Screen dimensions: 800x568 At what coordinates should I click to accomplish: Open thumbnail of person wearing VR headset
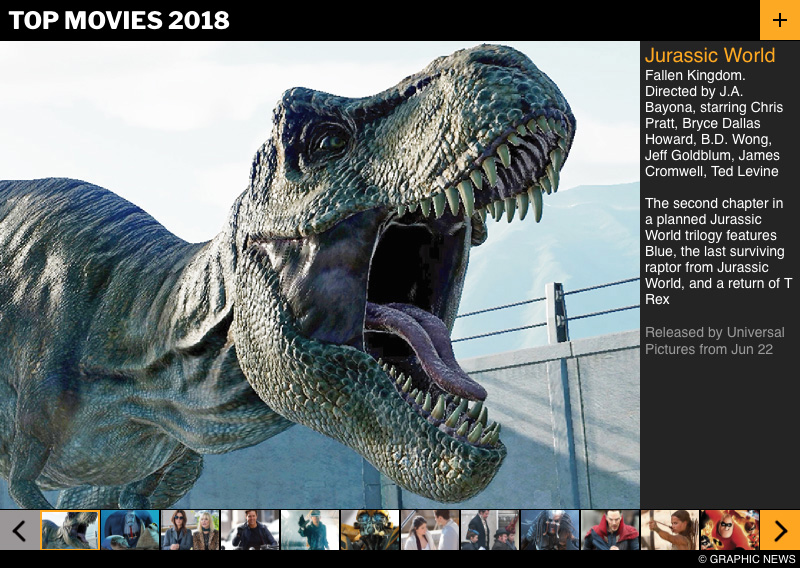tap(310, 530)
